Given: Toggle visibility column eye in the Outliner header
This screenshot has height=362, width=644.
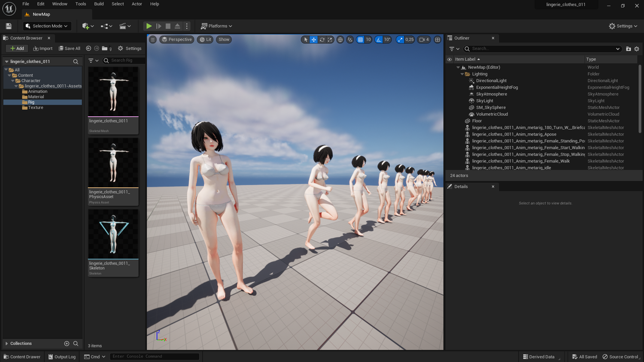Looking at the screenshot, I should tap(450, 60).
